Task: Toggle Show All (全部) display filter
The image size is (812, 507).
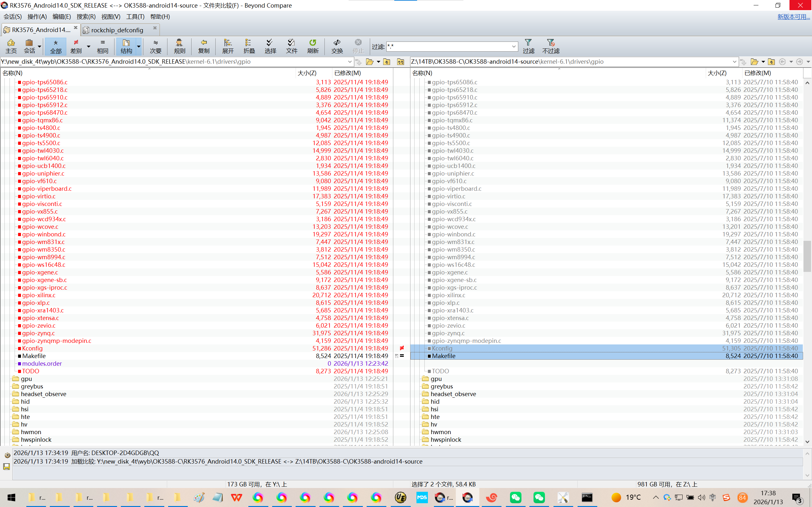Action: [56, 46]
